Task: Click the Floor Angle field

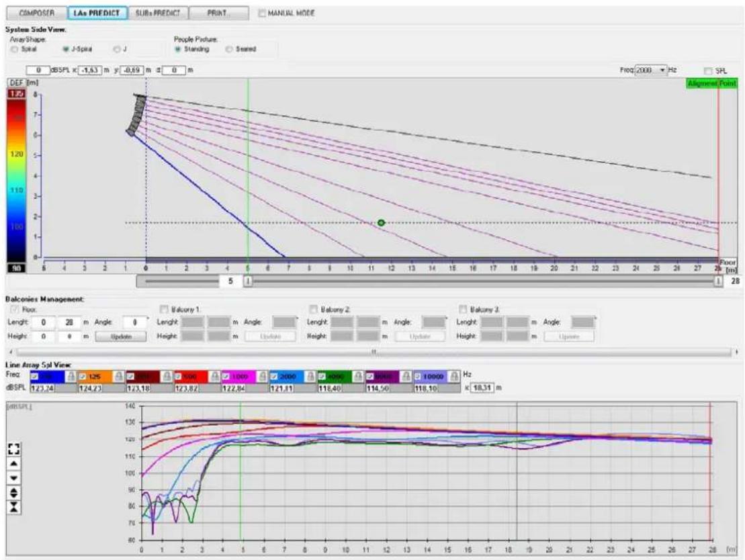Action: click(134, 322)
